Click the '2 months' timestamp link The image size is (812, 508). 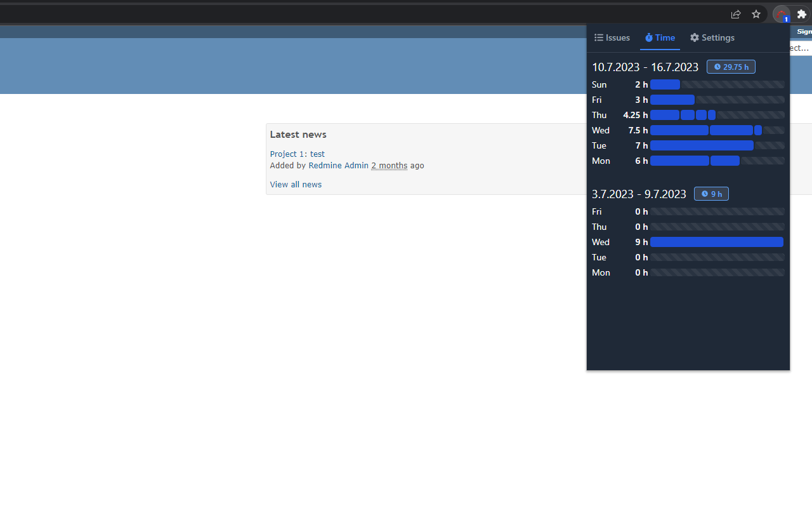pos(390,165)
